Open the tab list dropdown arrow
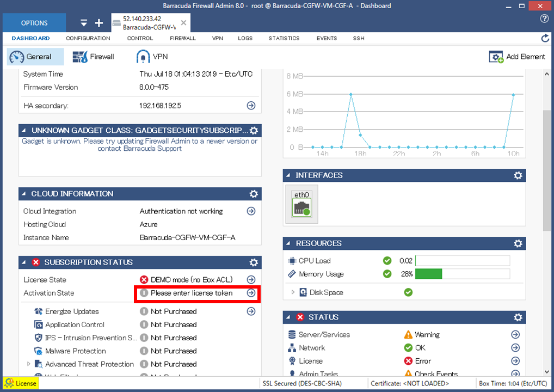The image size is (554, 392). click(x=84, y=23)
